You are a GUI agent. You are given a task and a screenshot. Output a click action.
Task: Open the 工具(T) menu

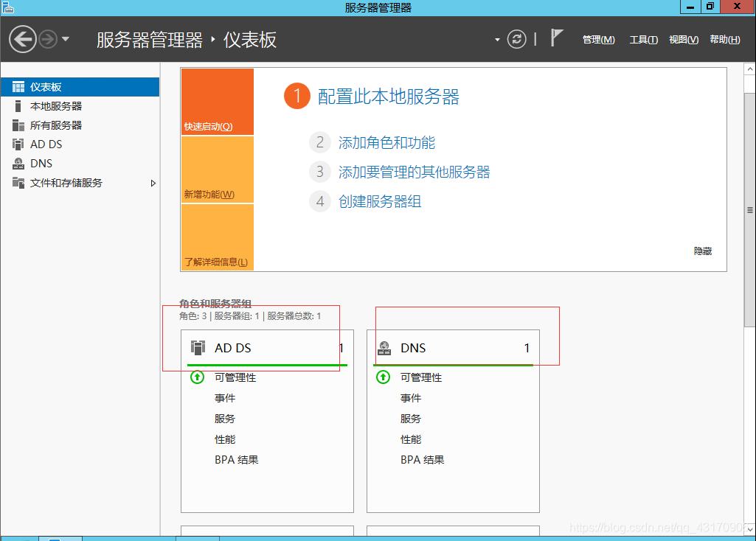pyautogui.click(x=643, y=40)
